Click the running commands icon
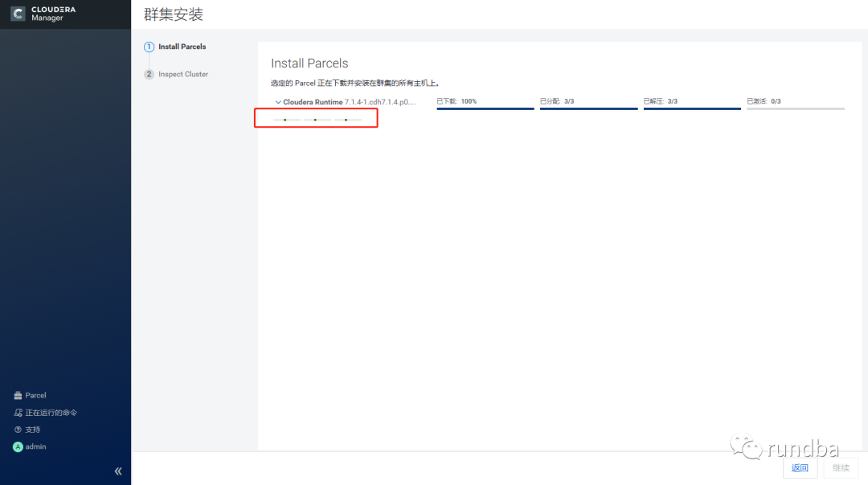 18,413
